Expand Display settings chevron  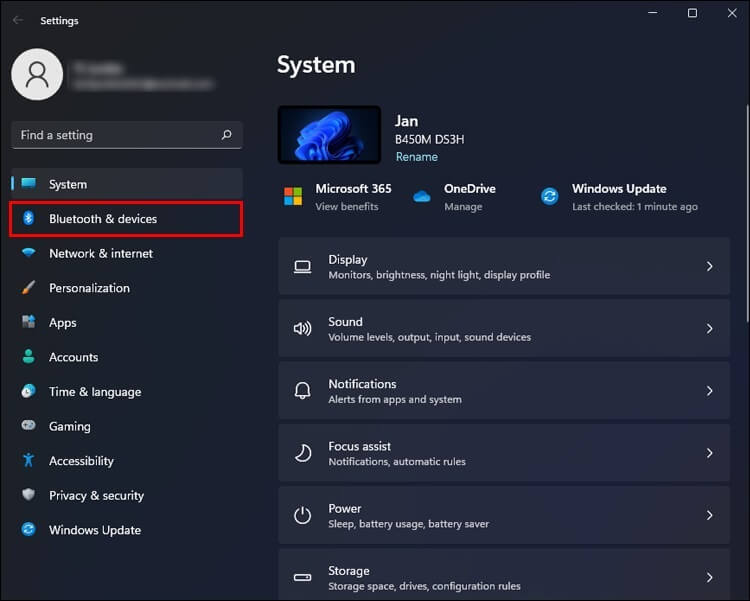pos(709,267)
